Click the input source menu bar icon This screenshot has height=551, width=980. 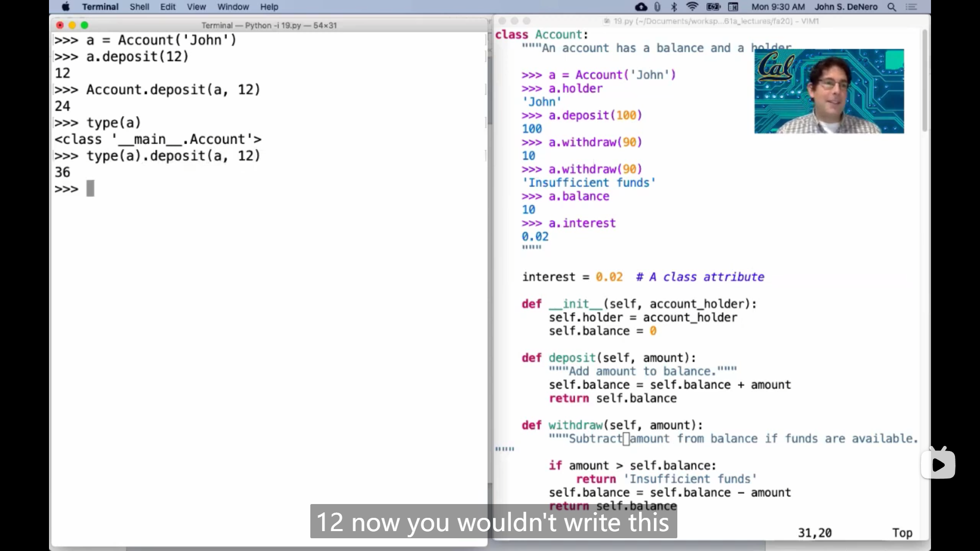click(x=733, y=7)
